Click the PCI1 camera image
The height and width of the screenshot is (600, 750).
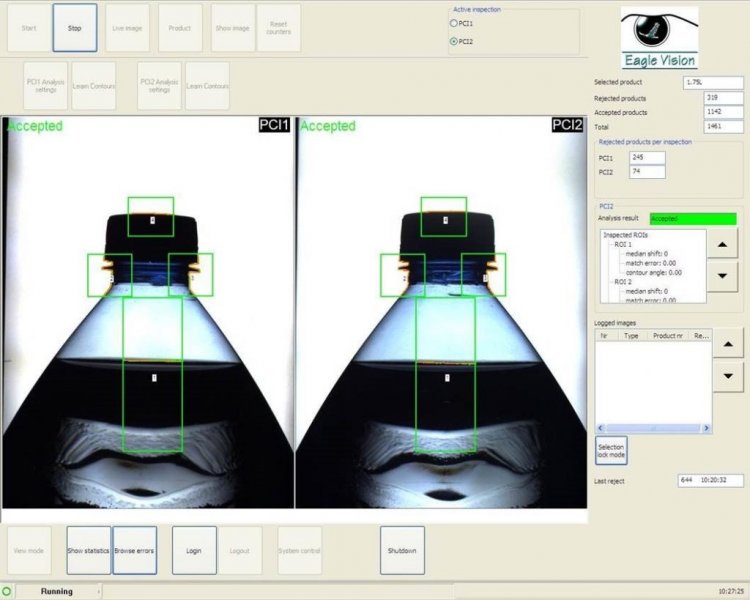coord(148,312)
